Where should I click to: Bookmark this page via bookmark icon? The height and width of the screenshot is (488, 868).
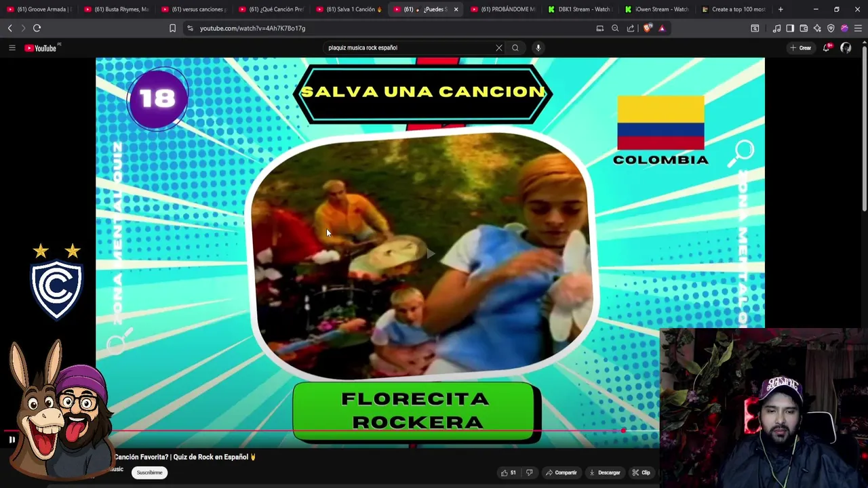coord(172,28)
